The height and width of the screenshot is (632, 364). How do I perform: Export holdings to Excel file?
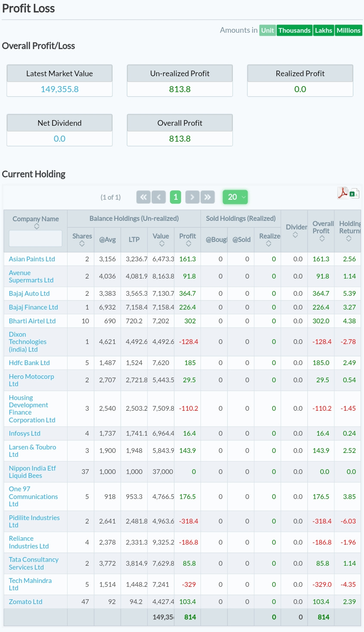coord(355,194)
